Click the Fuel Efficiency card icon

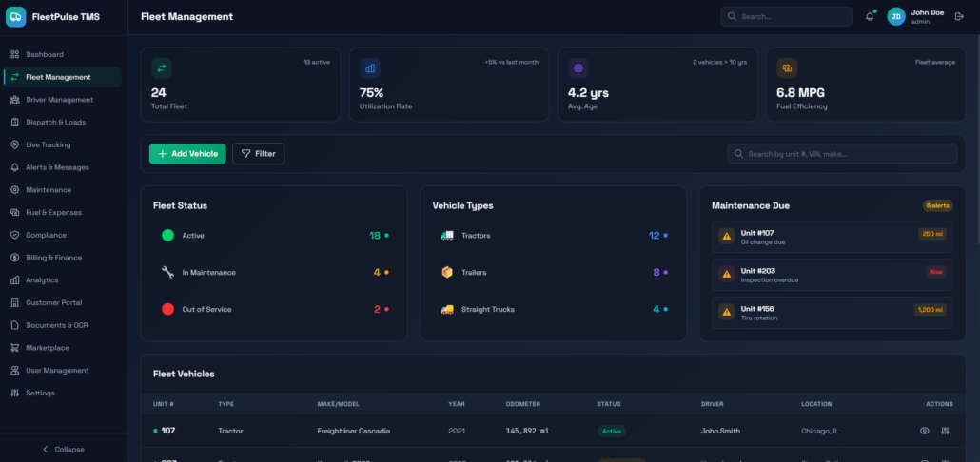point(787,68)
